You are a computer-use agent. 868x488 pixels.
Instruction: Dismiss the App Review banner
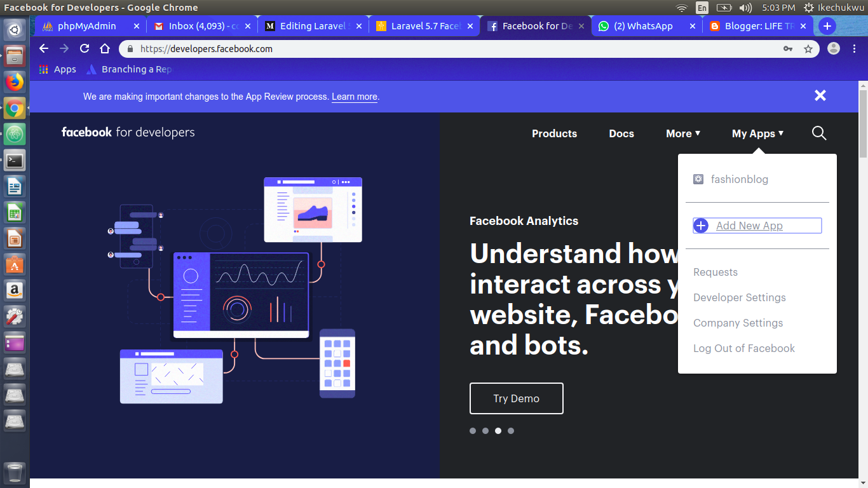pos(820,95)
